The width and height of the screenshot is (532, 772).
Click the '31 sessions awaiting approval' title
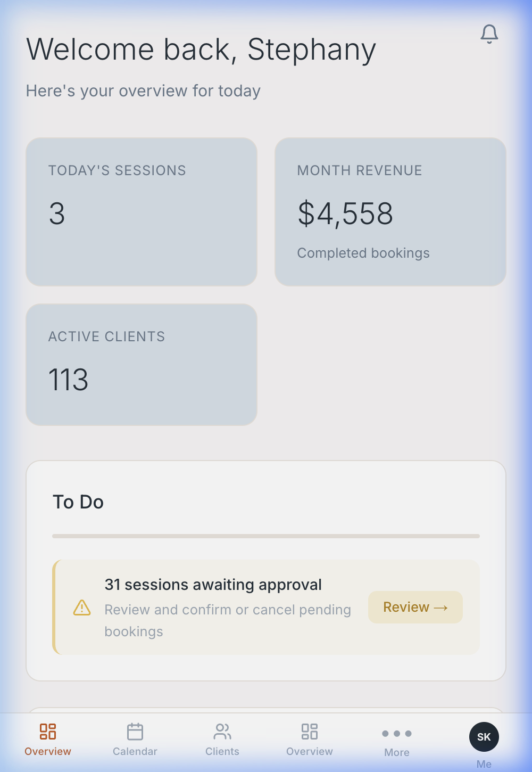point(213,585)
